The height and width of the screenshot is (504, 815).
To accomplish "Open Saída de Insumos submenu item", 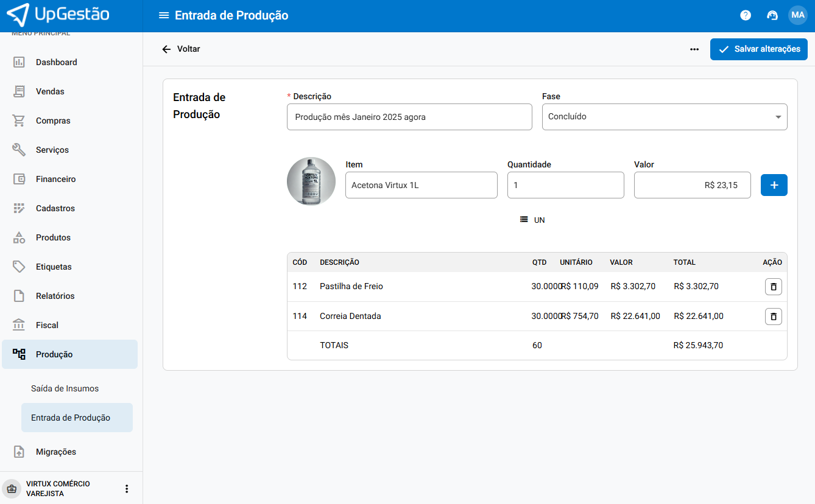I will [65, 388].
